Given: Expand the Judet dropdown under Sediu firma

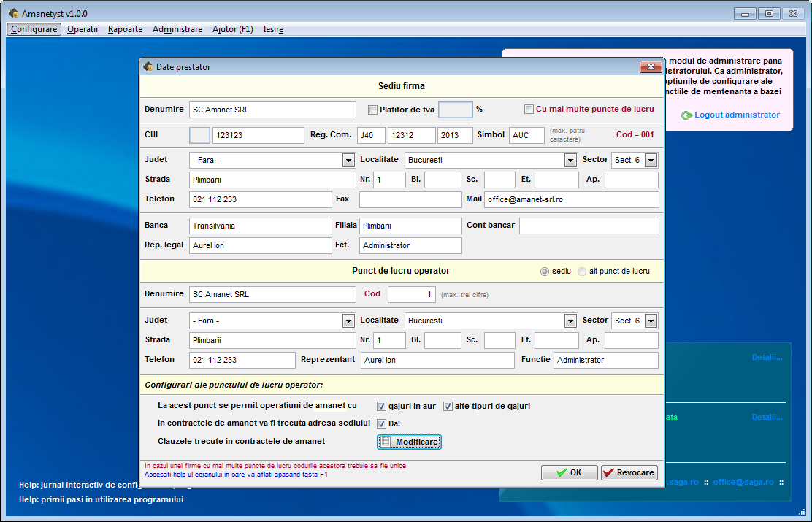Looking at the screenshot, I should pyautogui.click(x=348, y=160).
